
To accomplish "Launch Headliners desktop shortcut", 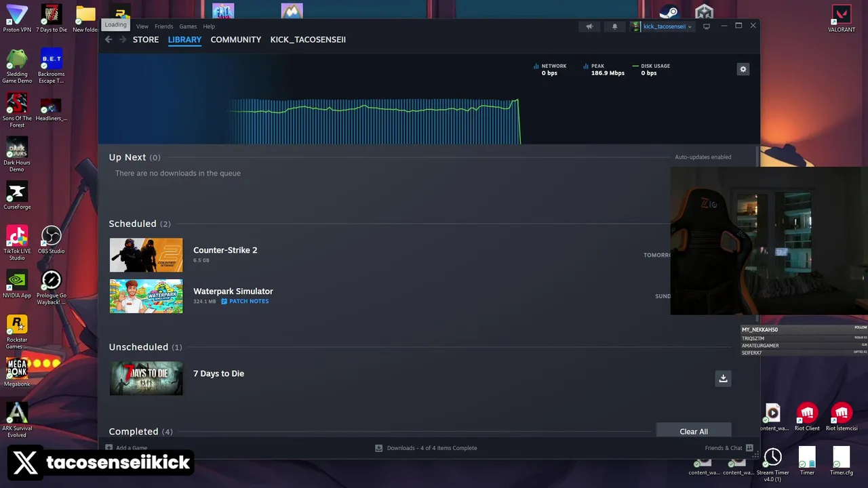I will coord(52,110).
